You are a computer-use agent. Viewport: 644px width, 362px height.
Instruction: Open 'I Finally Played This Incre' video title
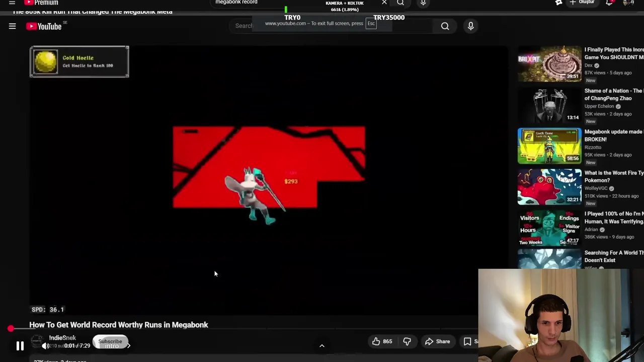(614, 53)
